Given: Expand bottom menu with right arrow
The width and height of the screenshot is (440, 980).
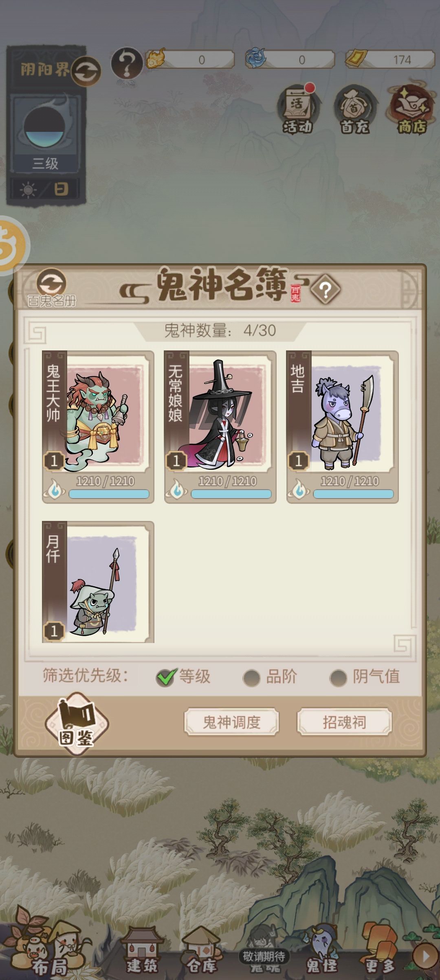Looking at the screenshot, I should point(425,956).
